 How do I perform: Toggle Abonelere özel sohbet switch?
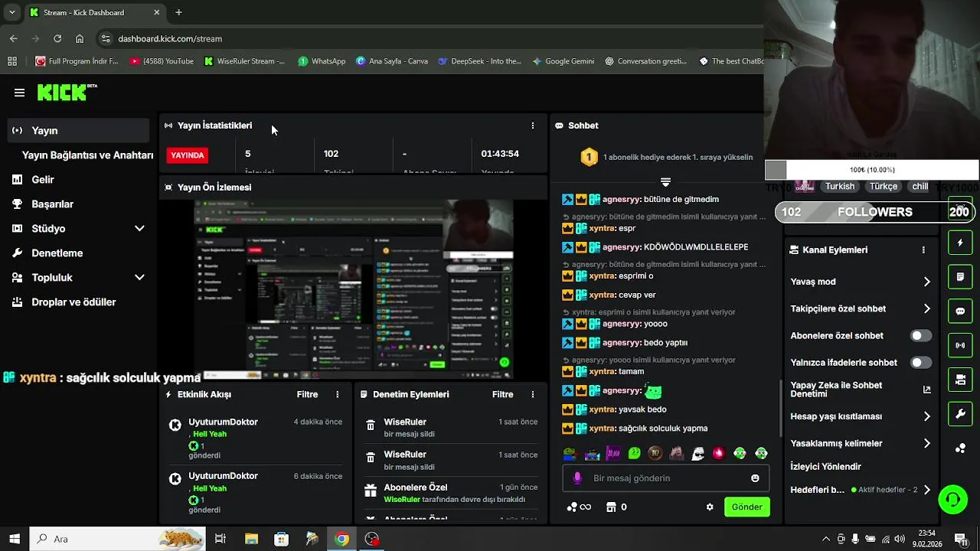tap(920, 335)
